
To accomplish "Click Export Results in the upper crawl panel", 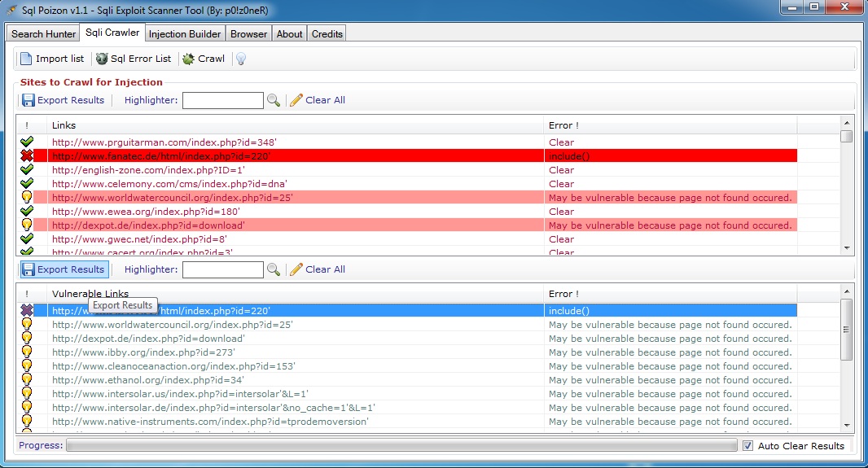I will point(64,100).
